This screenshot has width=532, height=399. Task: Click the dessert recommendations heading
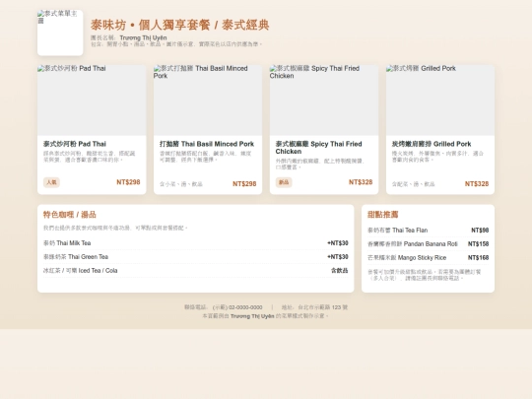382,215
